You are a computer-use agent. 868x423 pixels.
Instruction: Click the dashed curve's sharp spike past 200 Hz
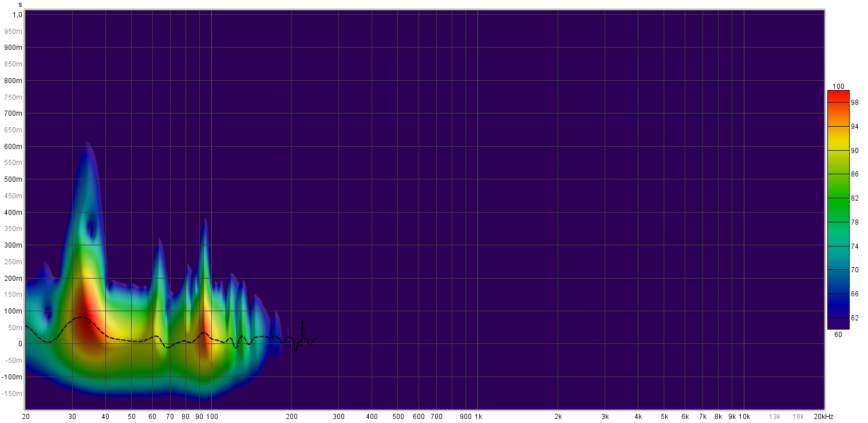(302, 321)
